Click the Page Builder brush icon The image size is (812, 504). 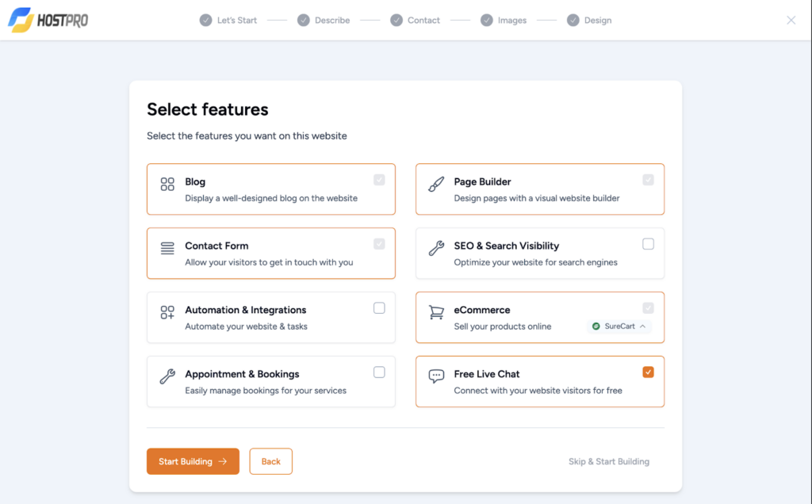[436, 184]
